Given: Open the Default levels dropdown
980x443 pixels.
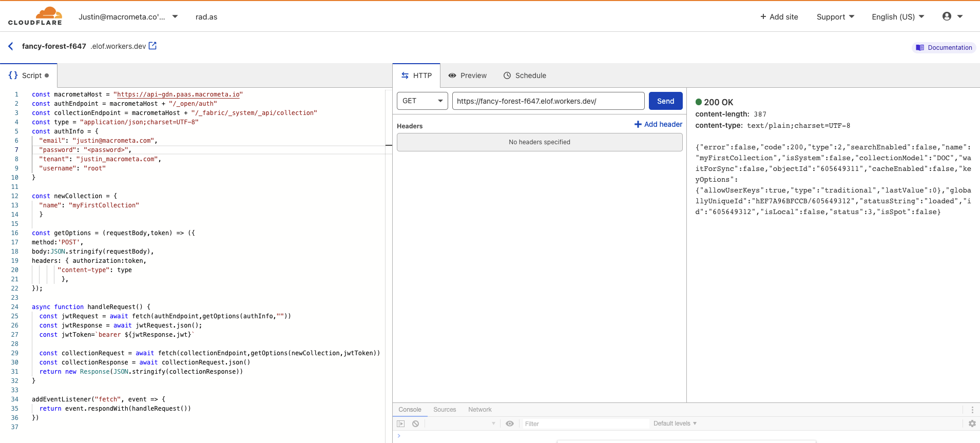Looking at the screenshot, I should click(675, 424).
